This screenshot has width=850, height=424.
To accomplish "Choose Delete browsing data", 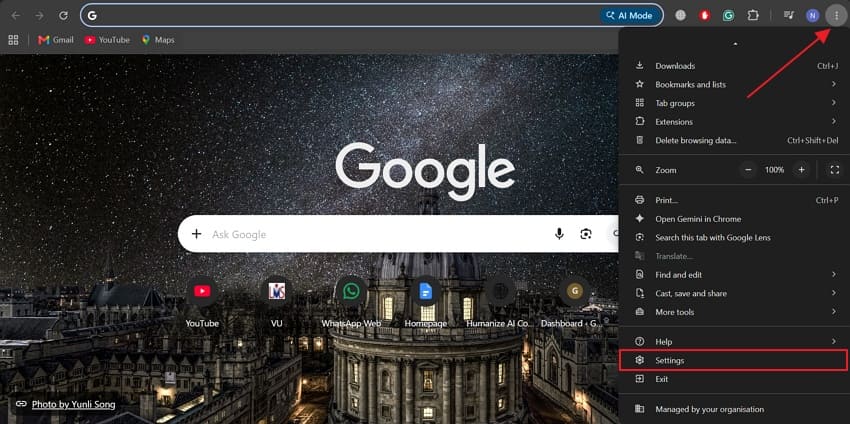I will click(735, 140).
